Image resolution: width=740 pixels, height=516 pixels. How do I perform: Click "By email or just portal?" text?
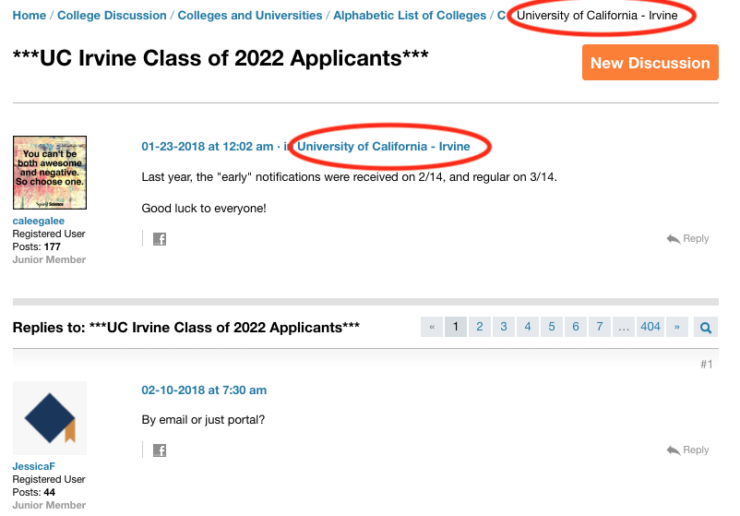click(203, 420)
